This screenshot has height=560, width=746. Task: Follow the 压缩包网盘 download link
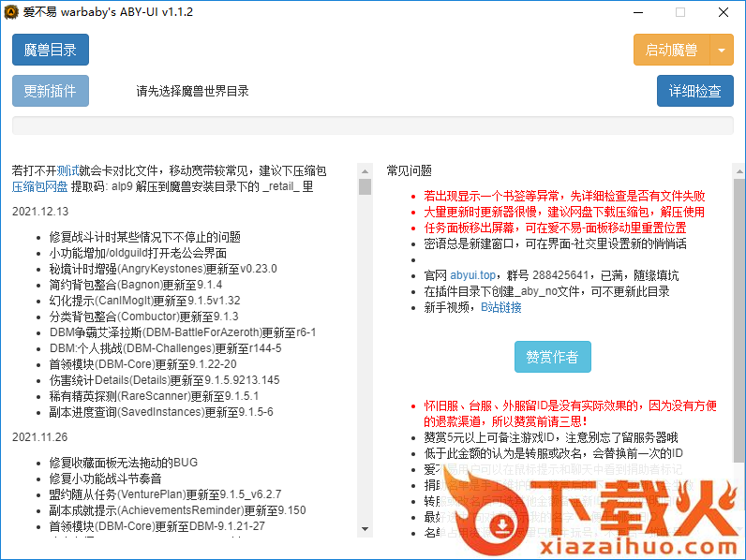pos(39,186)
